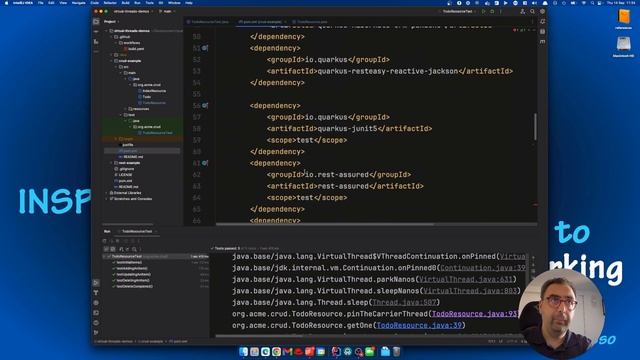640x360 pixels.
Task: Select the justfile in Project tree
Action: coord(127,145)
